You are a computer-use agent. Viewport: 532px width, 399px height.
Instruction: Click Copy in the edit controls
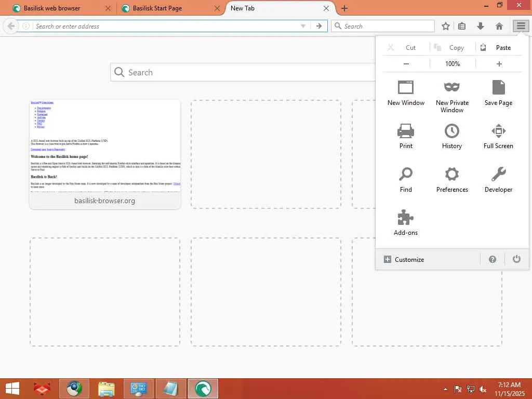453,47
